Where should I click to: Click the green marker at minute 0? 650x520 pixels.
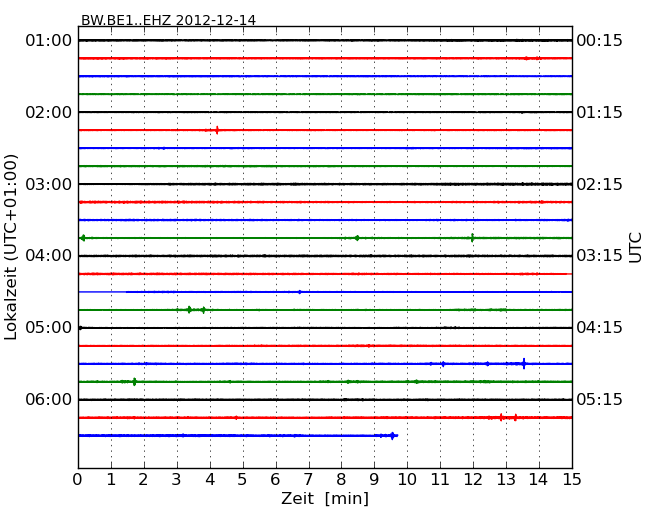(82, 238)
